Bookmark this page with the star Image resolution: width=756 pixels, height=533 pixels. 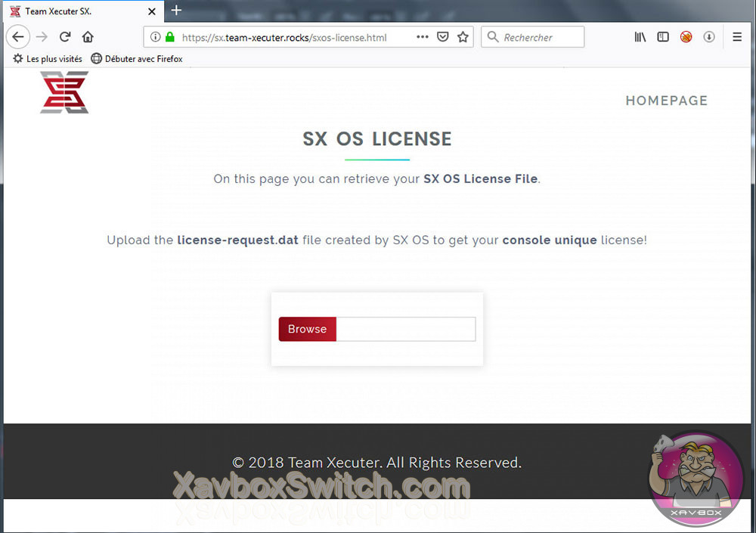click(463, 36)
